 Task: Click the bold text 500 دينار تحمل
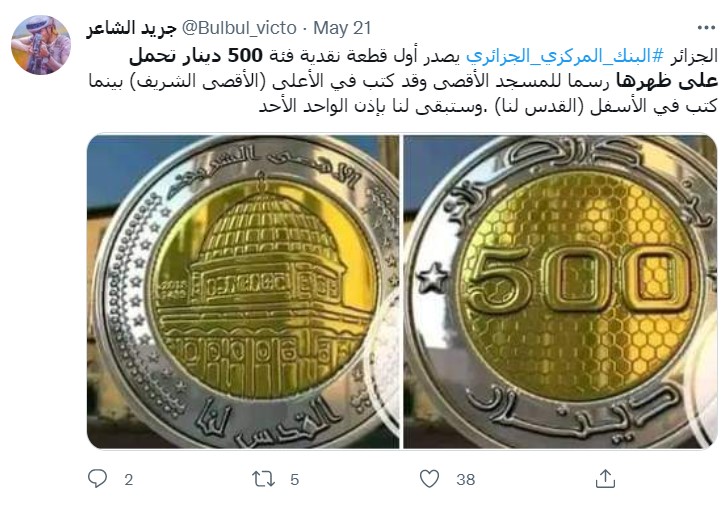pyautogui.click(x=196, y=56)
